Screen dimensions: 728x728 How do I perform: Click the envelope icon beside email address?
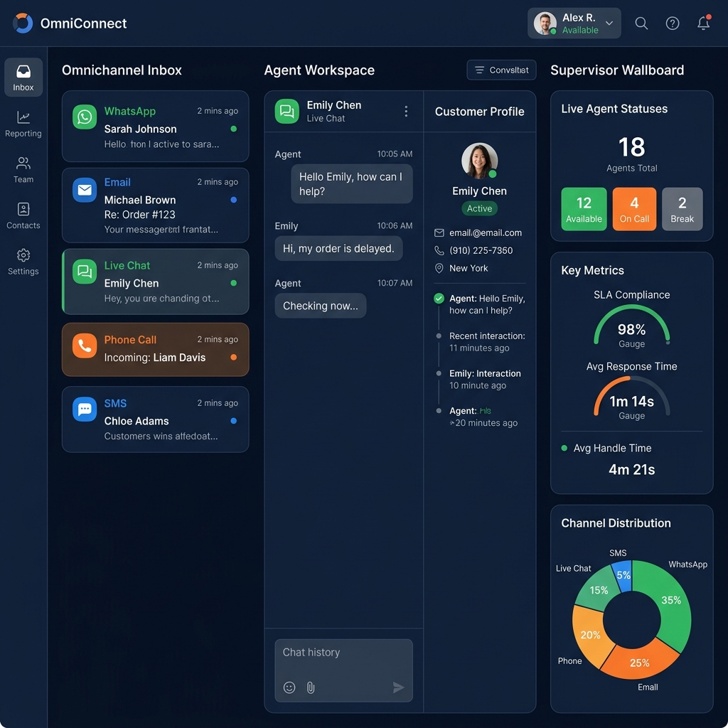439,232
